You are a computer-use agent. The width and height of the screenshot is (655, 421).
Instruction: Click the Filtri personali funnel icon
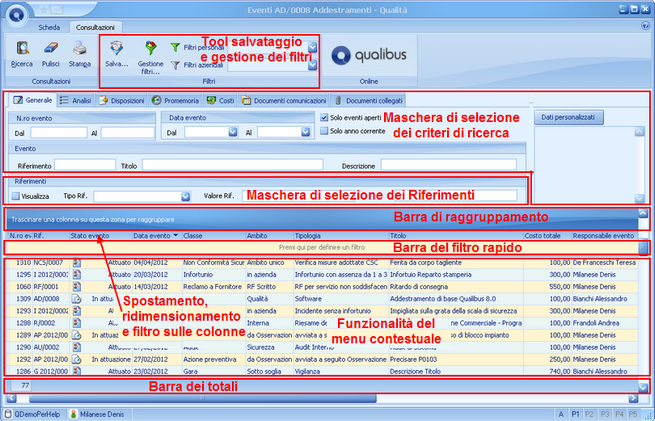pos(175,47)
